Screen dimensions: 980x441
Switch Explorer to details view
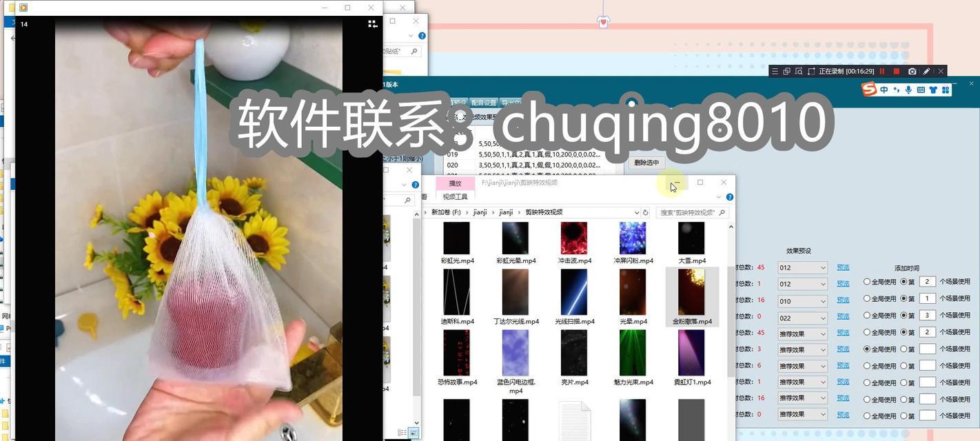pyautogui.click(x=402, y=433)
